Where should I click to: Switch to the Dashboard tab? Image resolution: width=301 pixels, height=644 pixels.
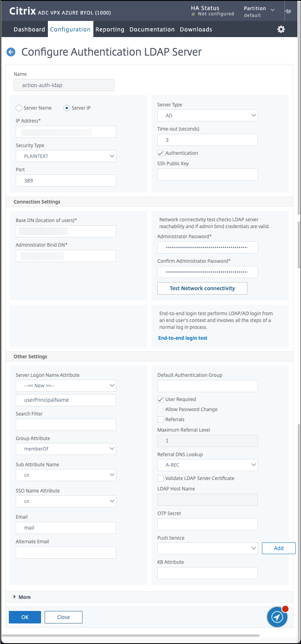click(29, 29)
